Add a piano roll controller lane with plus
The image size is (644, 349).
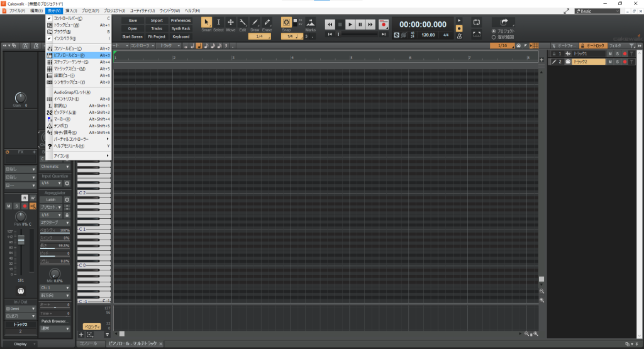[81, 335]
